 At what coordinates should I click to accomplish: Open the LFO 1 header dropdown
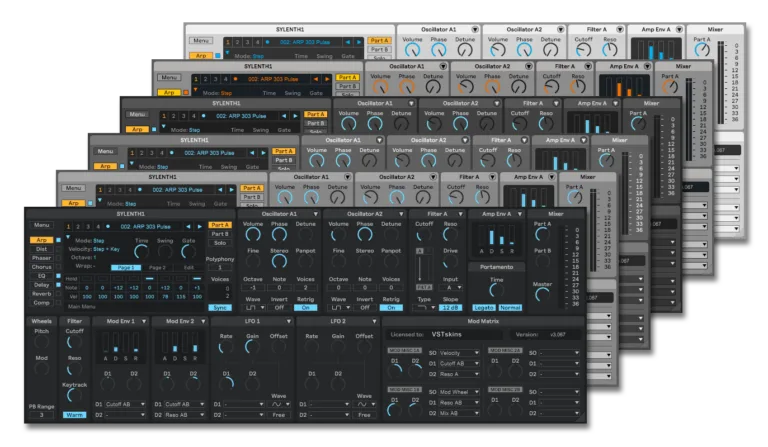[x=288, y=321]
